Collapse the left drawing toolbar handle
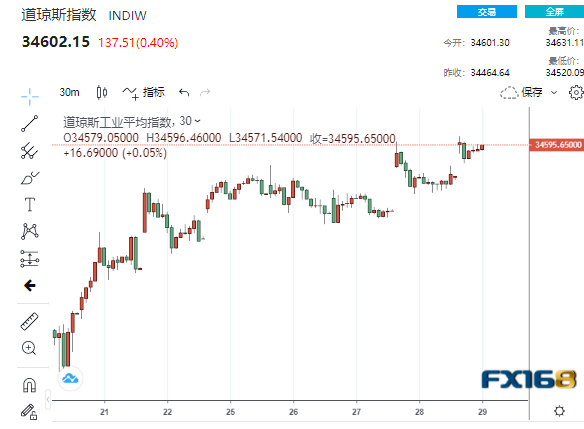Image resolution: width=584 pixels, height=429 pixels. coord(48,400)
